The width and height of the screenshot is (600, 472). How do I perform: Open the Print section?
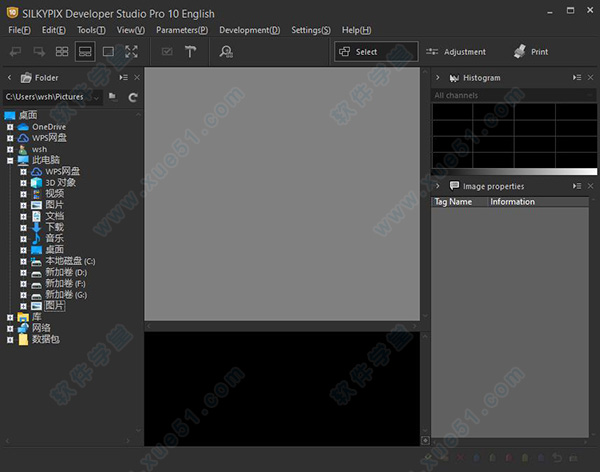531,51
